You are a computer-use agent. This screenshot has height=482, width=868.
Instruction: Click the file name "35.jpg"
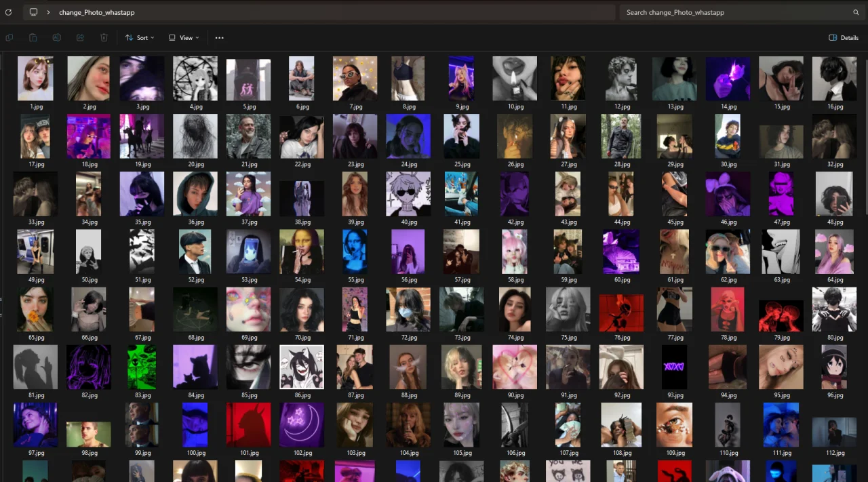[142, 222]
